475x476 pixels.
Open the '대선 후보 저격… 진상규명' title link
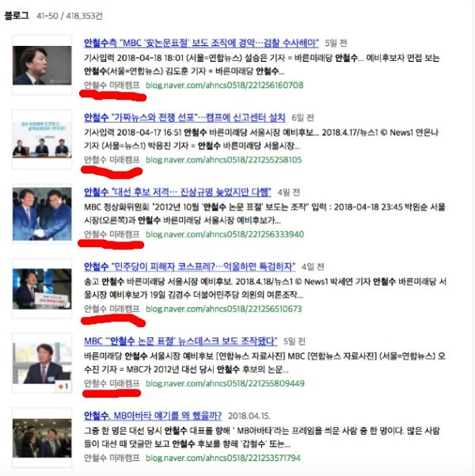click(x=177, y=192)
